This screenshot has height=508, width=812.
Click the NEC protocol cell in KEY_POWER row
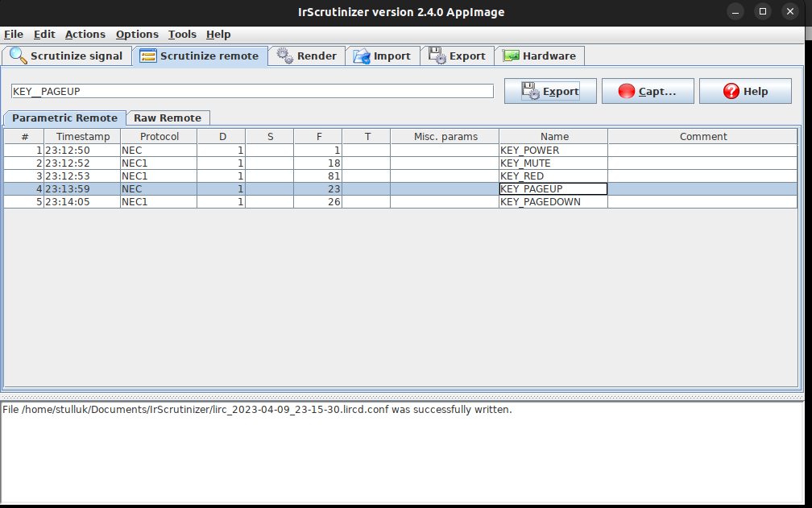pyautogui.click(x=159, y=150)
